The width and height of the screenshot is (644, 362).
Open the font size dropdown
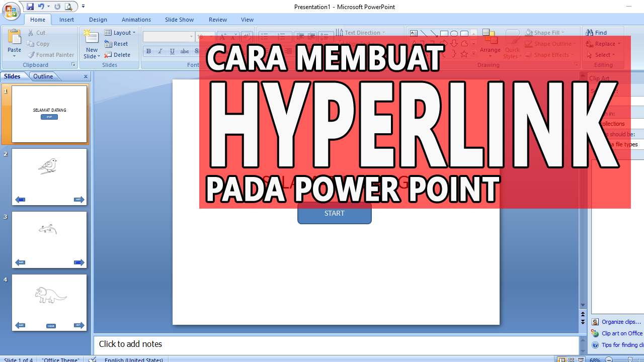pos(211,36)
